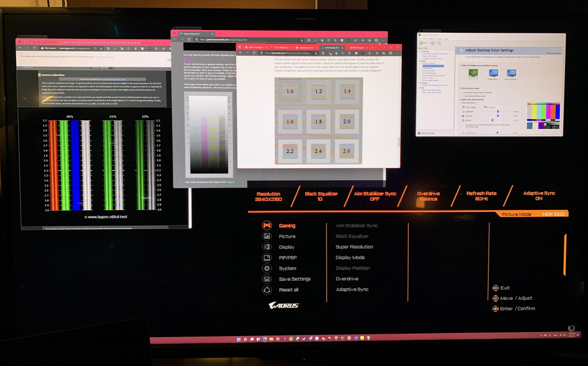Viewport: 588px width, 366px height.
Task: Select the Gaming controller icon in OSD
Action: tap(267, 226)
